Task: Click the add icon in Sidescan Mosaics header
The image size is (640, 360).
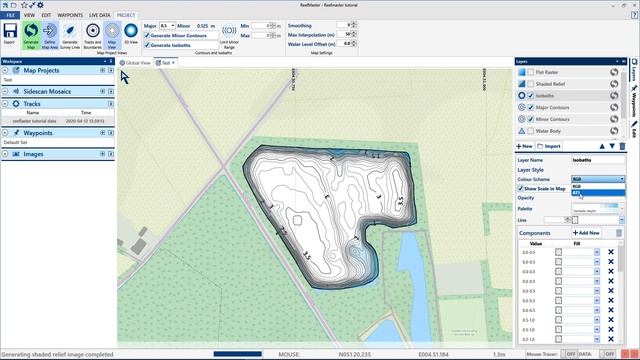Action: click(x=102, y=91)
